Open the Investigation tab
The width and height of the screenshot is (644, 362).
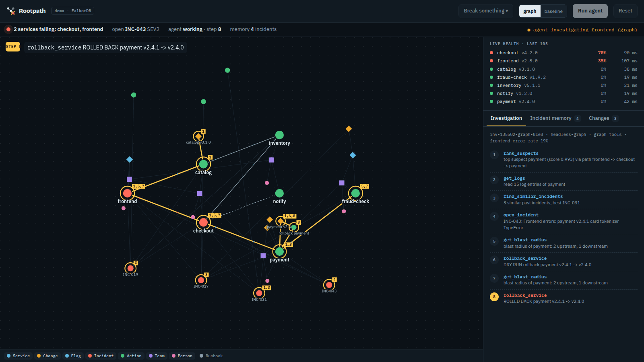[506, 118]
